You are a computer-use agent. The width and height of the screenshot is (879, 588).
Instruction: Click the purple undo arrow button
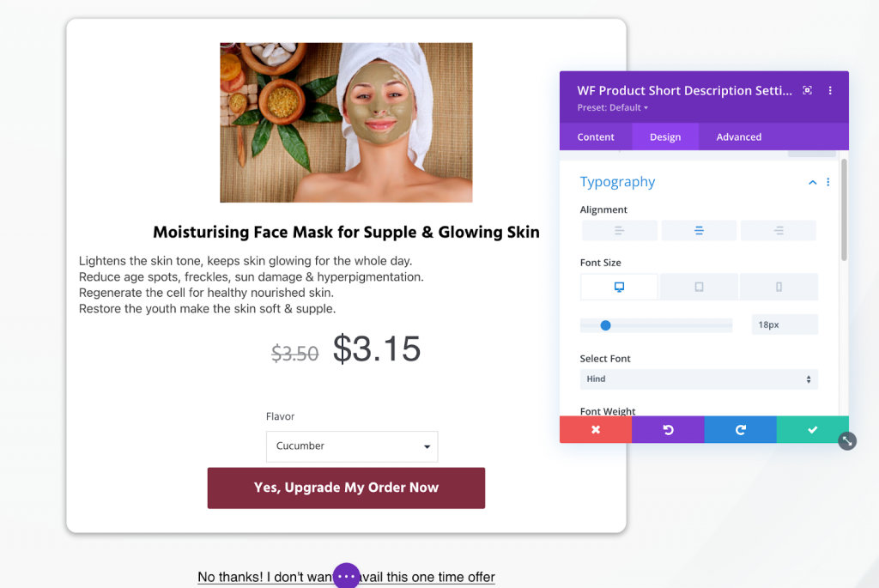668,429
